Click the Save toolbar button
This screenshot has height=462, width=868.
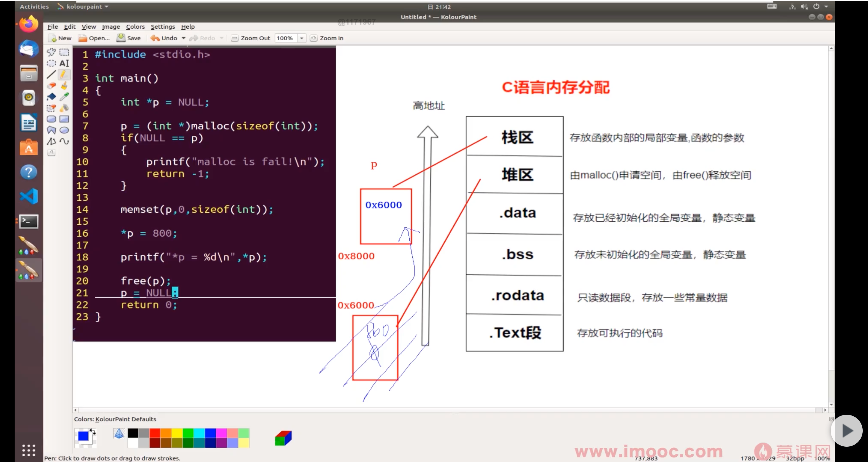(x=128, y=38)
